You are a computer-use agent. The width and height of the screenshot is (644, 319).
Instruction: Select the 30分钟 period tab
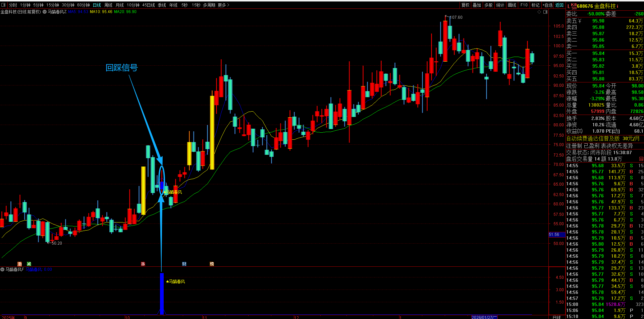click(x=68, y=5)
